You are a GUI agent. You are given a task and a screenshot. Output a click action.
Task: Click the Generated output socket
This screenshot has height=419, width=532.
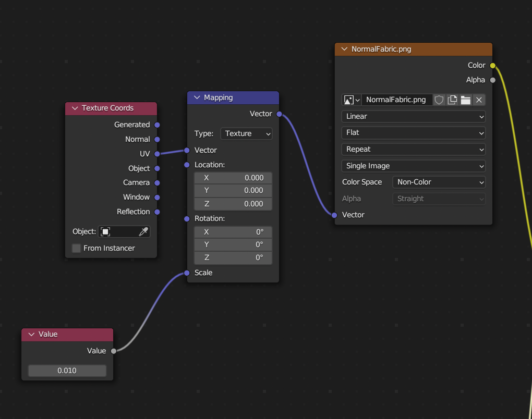[x=157, y=125]
